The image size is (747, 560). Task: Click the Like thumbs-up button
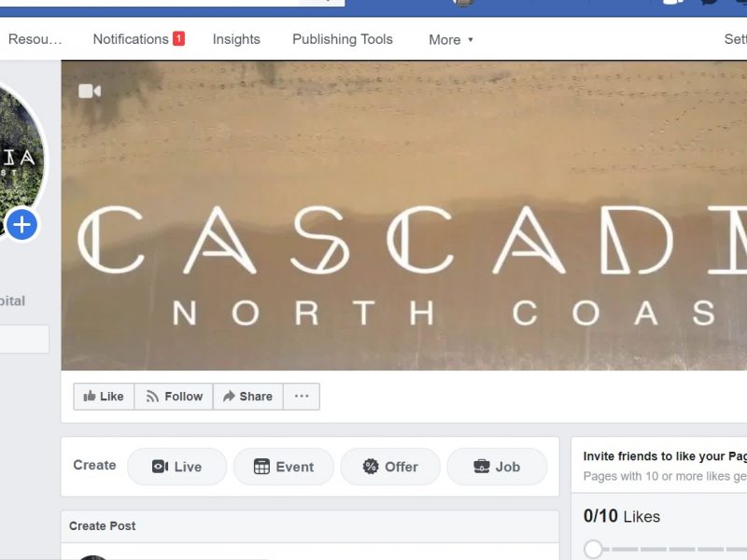(x=104, y=396)
